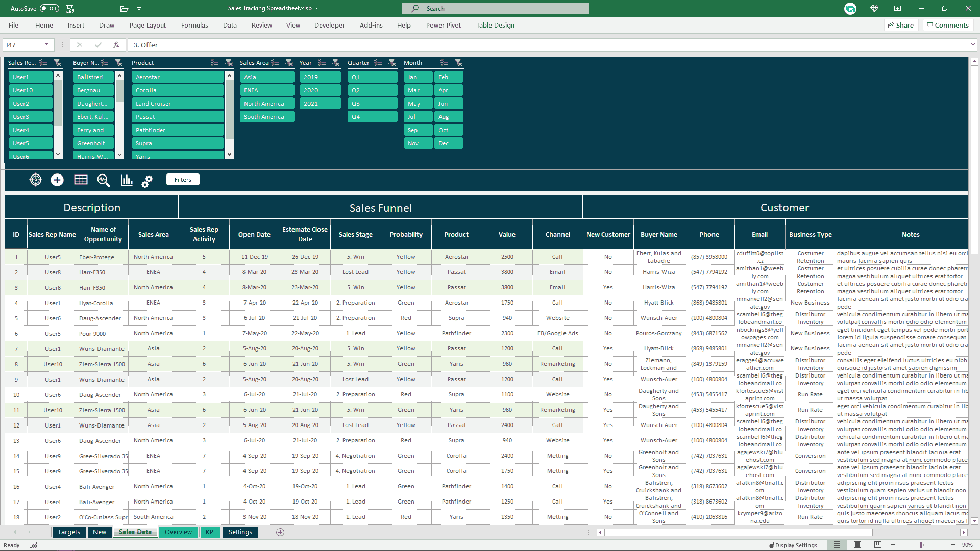Toggle multi-select on Sales Area slicer
Image resolution: width=980 pixels, height=551 pixels.
(x=275, y=63)
